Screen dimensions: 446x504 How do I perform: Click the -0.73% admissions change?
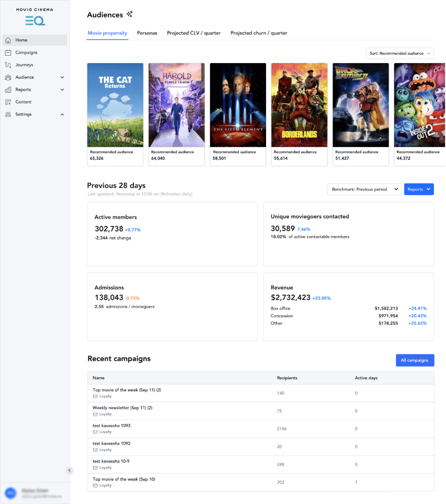(x=132, y=298)
